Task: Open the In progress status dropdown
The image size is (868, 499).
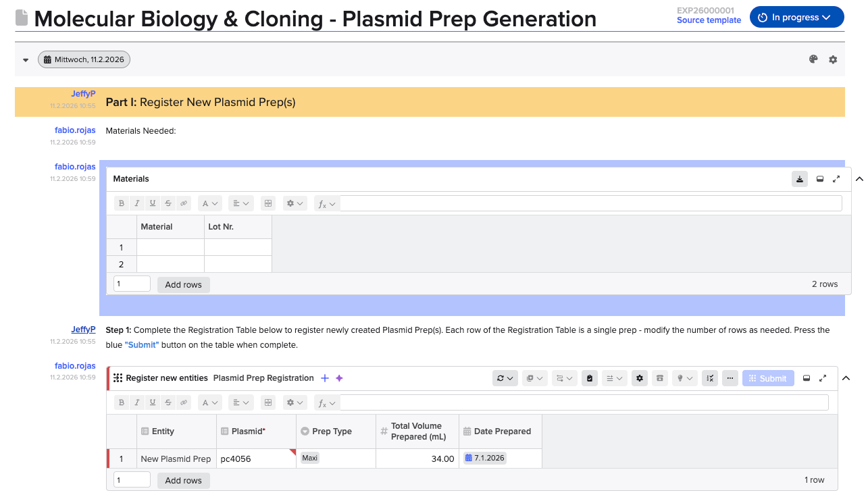Action: point(796,18)
